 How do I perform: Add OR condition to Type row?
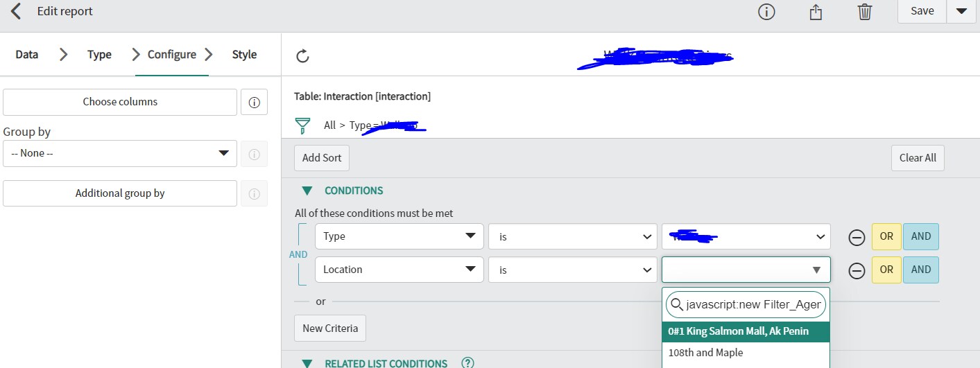[x=886, y=236]
